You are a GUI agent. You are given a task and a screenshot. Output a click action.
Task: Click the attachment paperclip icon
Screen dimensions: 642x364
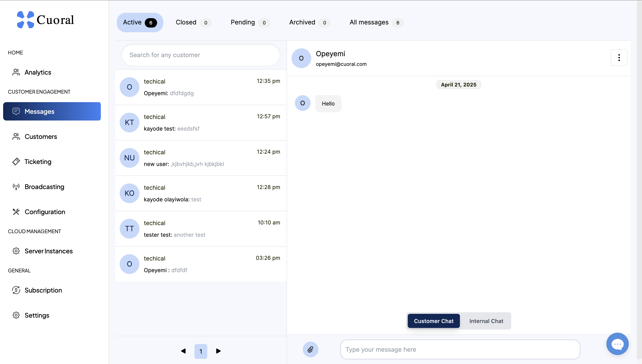[310, 349]
